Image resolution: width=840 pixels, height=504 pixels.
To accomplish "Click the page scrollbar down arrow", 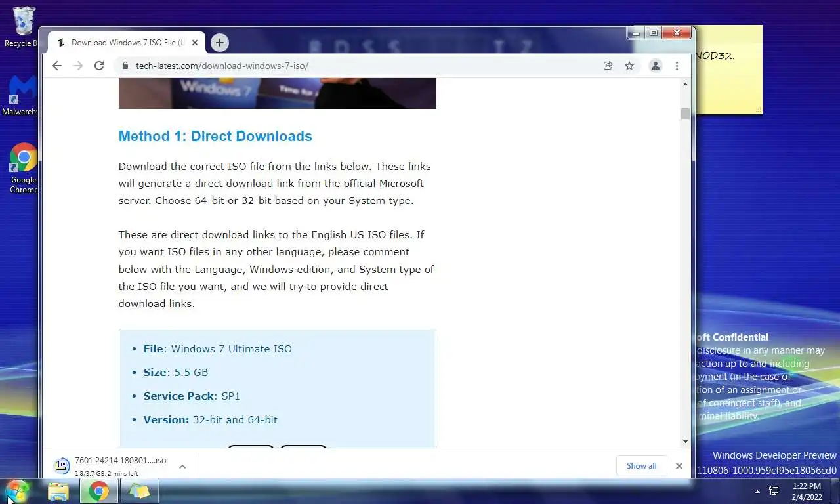I will coord(686,442).
